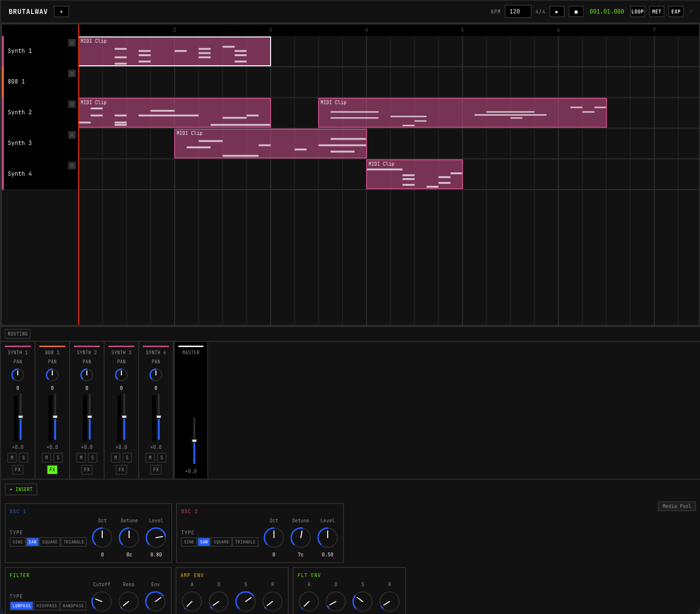Enable the LOOP toggle

point(637,12)
